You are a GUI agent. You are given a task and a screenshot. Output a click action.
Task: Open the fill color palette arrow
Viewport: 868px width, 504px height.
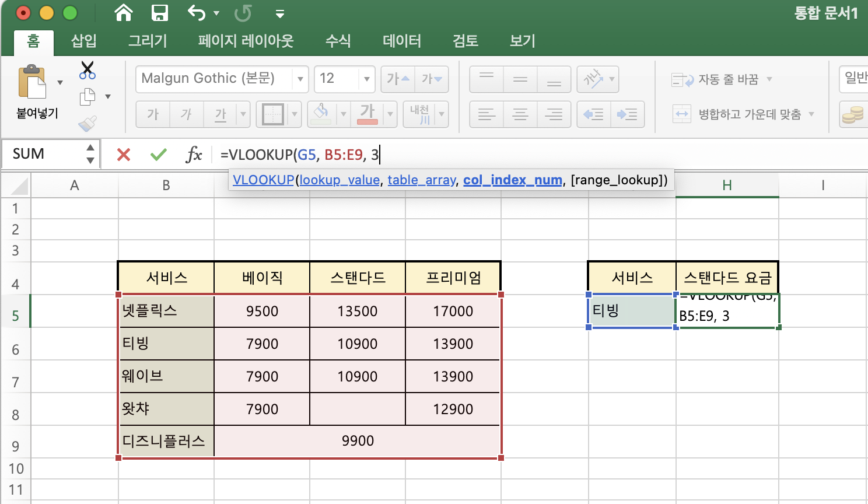coord(343,114)
